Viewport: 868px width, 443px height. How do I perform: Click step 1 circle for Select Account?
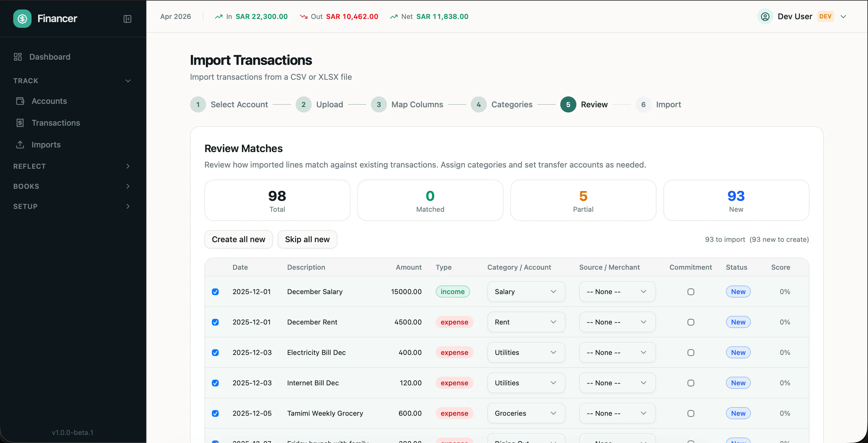tap(198, 104)
